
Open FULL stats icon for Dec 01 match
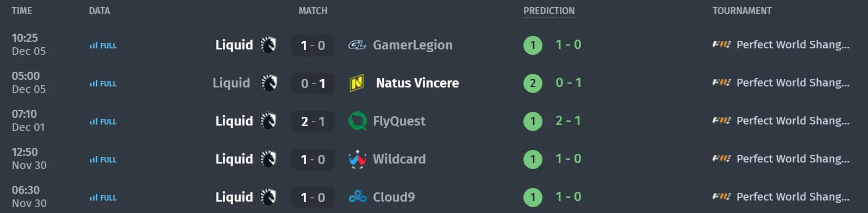(103, 122)
